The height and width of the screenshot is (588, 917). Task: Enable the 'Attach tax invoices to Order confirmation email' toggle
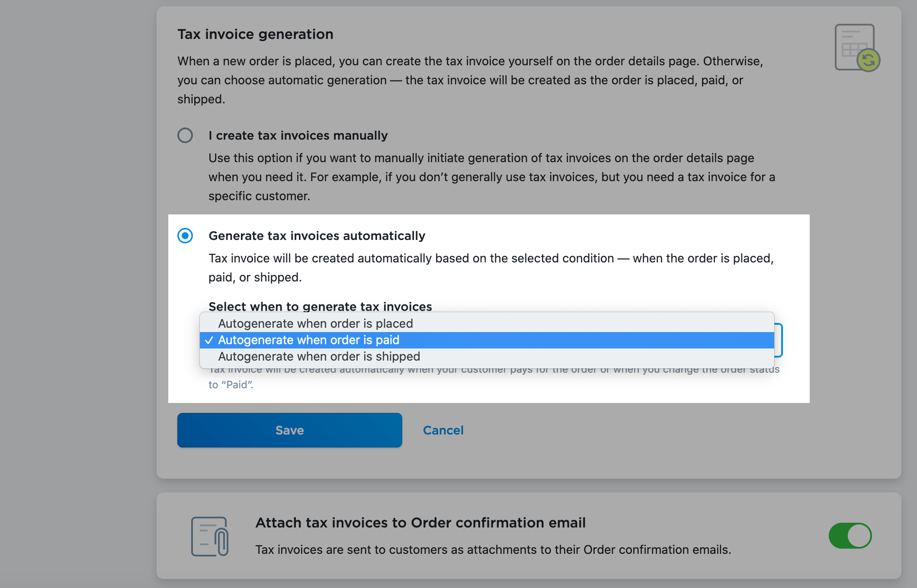[x=850, y=535]
